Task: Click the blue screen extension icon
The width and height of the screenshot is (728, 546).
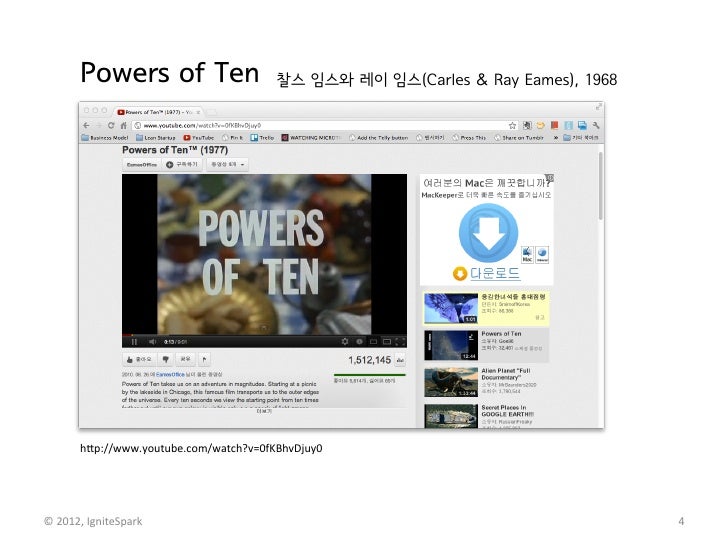Action: [582, 125]
